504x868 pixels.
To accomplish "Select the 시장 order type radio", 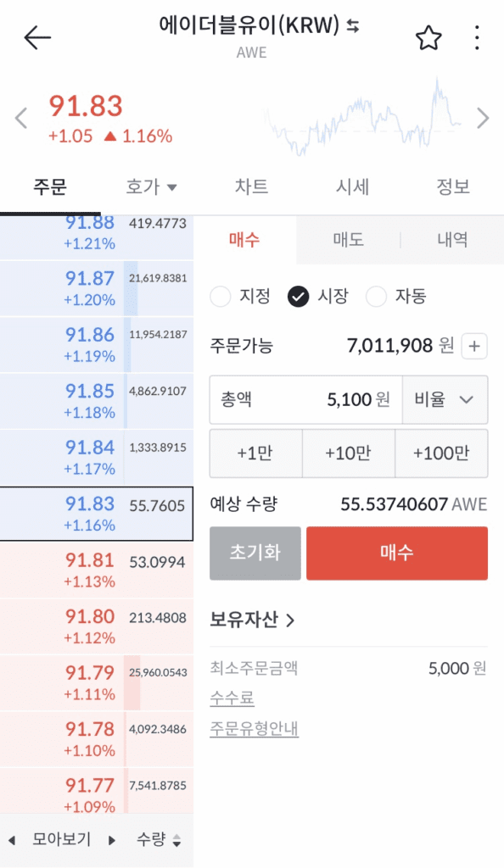I will click(298, 297).
